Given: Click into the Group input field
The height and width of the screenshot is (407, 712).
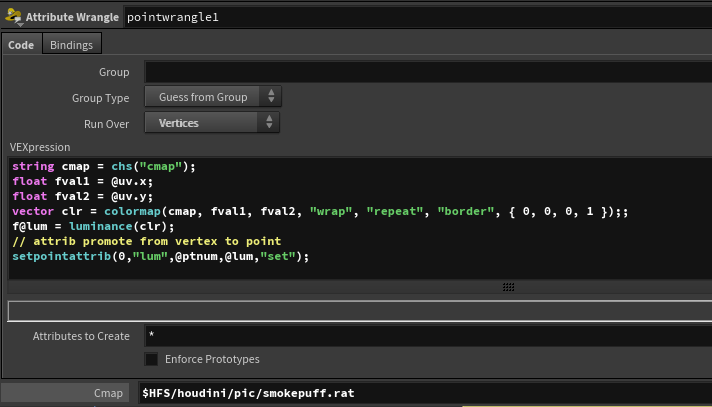Looking at the screenshot, I should [427, 72].
